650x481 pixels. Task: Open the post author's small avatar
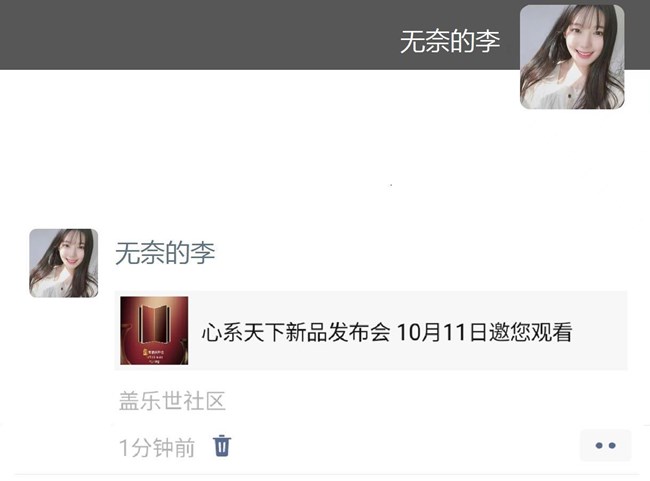63,263
